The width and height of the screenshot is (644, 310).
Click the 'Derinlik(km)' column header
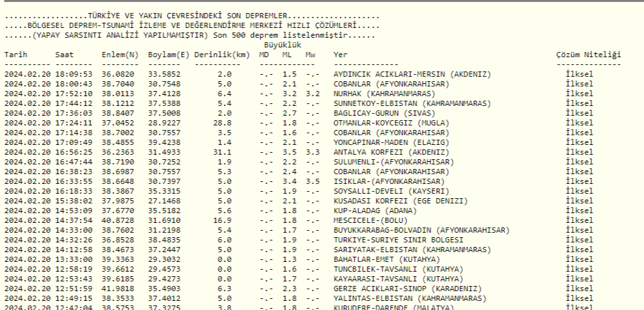[x=221, y=56]
